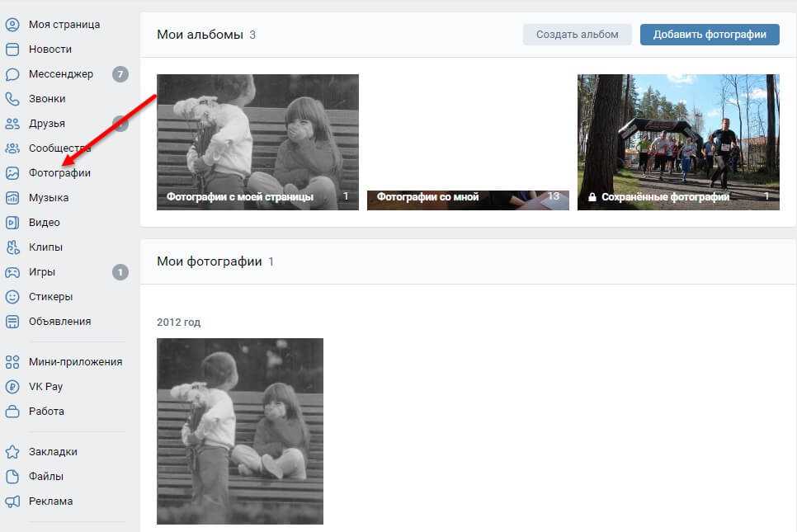Open the 2012 photo thumbnail
The image size is (797, 532).
tap(240, 431)
